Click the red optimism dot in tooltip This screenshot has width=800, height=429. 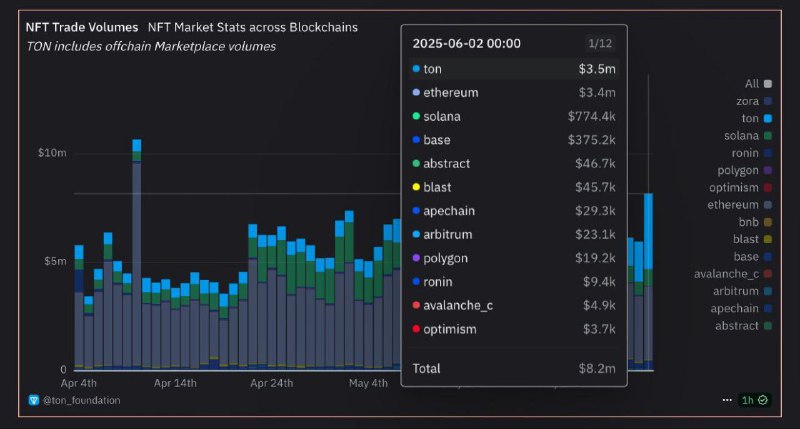[x=416, y=329]
